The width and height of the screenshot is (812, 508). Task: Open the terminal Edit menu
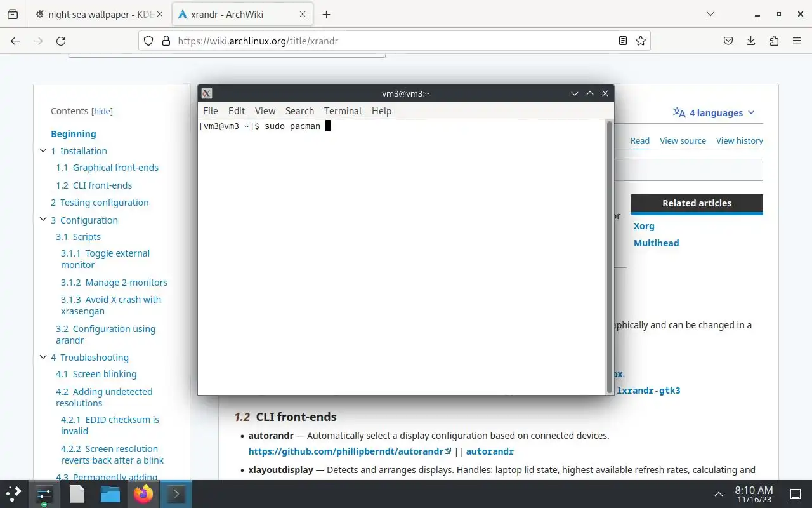pyautogui.click(x=237, y=110)
